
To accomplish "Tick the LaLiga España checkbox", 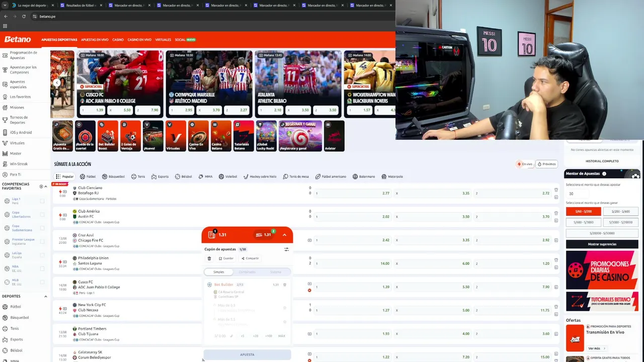I will pyautogui.click(x=42, y=255).
